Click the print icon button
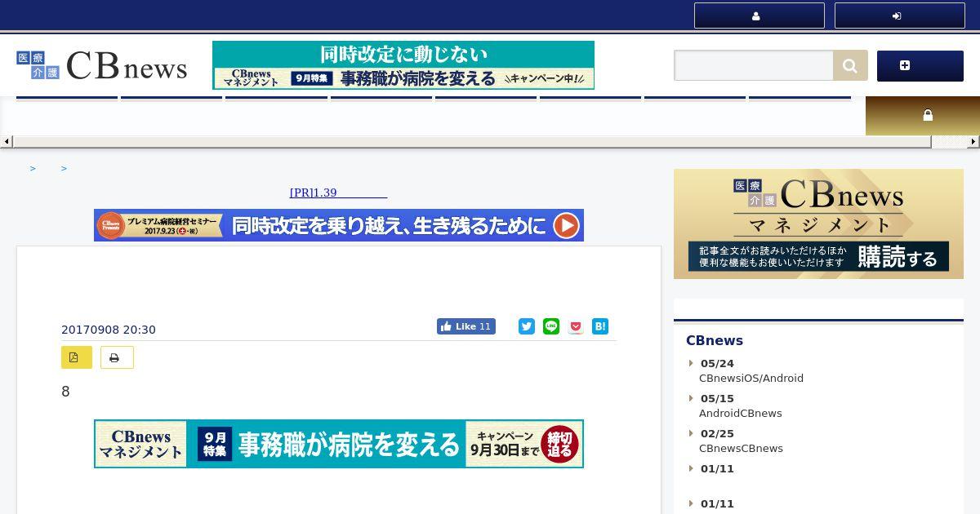The image size is (980, 514). pyautogui.click(x=117, y=357)
